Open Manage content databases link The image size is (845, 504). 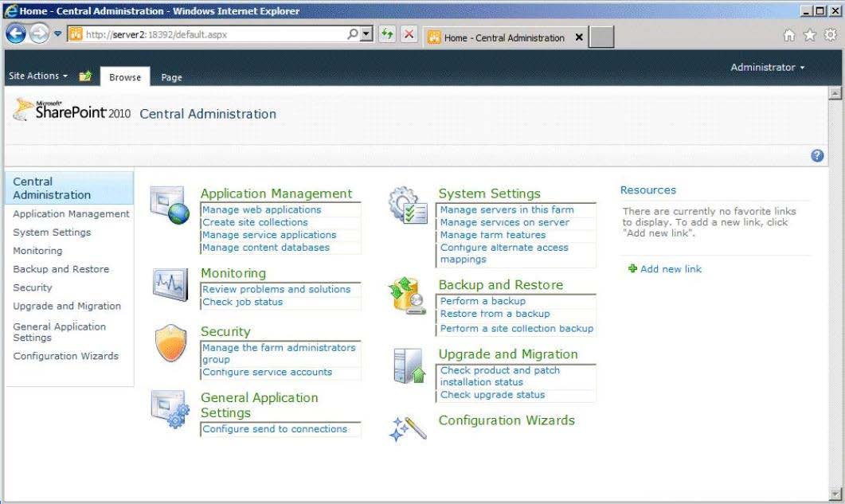tap(266, 248)
